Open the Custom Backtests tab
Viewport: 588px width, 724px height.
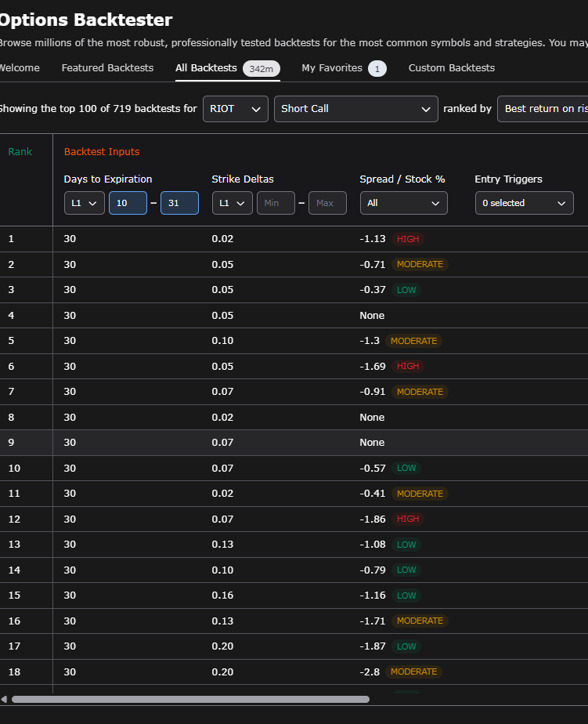[452, 68]
